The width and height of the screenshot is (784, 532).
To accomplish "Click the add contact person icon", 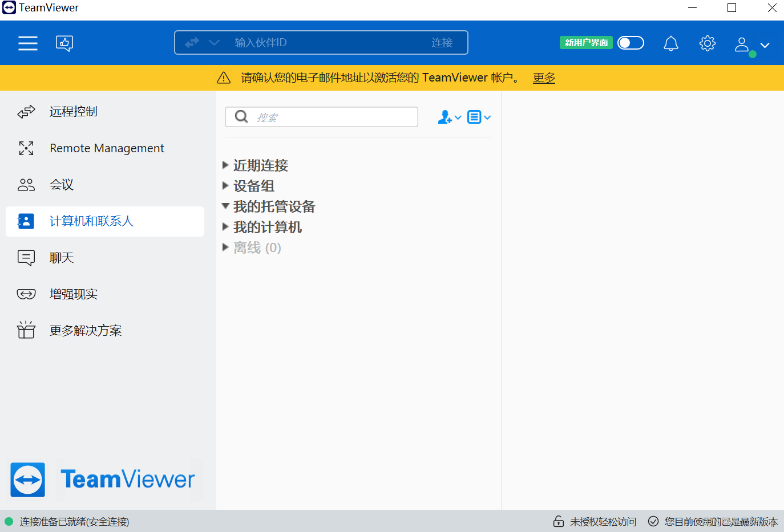I will 445,117.
